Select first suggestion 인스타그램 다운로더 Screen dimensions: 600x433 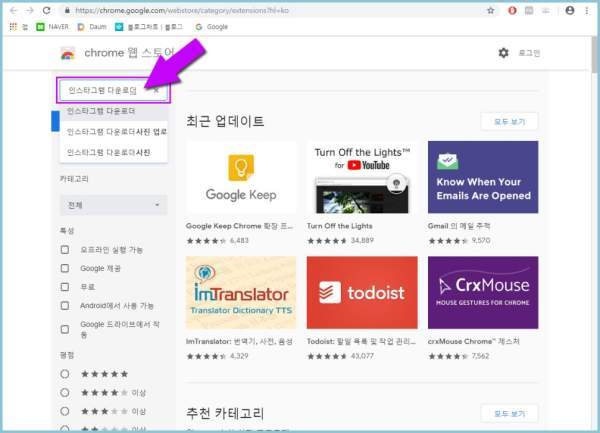[114, 111]
